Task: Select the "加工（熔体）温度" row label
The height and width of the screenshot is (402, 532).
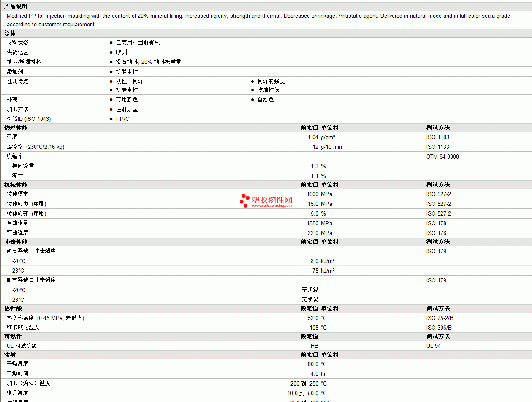Action: tap(29, 383)
